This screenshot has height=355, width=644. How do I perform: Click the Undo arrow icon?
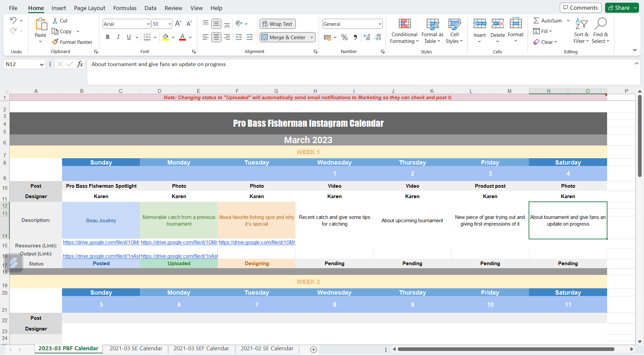tap(13, 20)
